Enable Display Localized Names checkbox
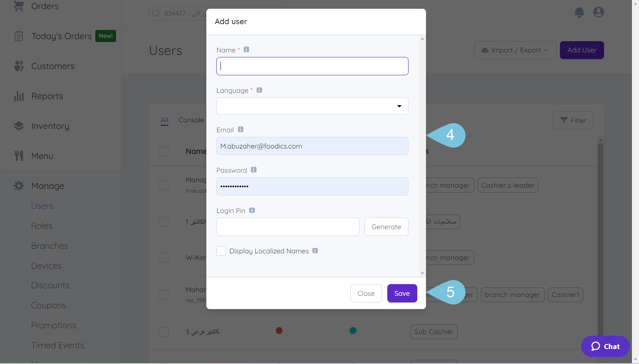The image size is (639, 364). (x=221, y=251)
